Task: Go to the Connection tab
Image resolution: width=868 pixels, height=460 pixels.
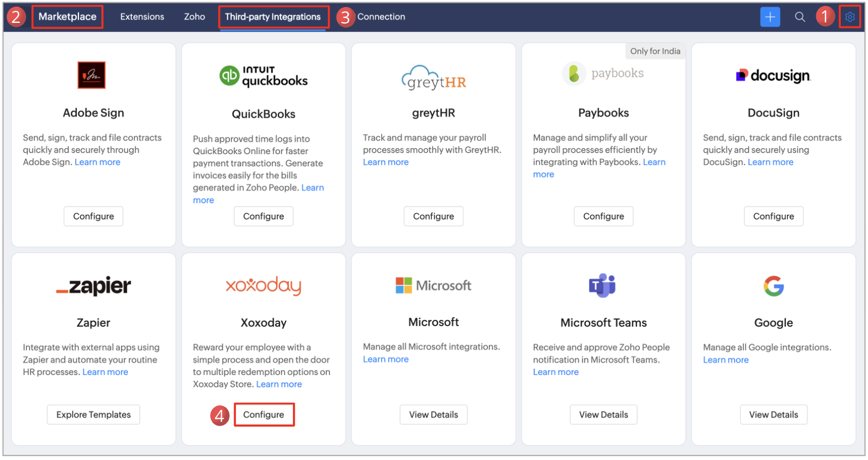Action: 381,17
